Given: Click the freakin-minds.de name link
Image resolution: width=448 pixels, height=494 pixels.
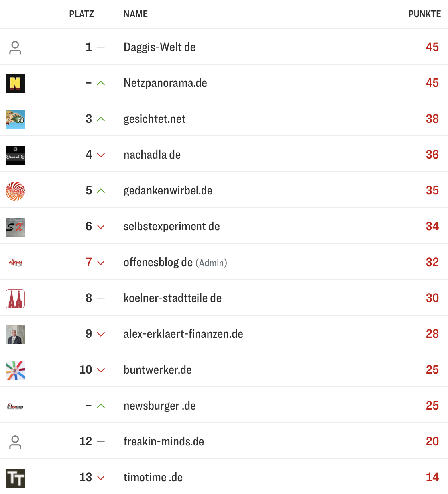Looking at the screenshot, I should (x=164, y=441).
